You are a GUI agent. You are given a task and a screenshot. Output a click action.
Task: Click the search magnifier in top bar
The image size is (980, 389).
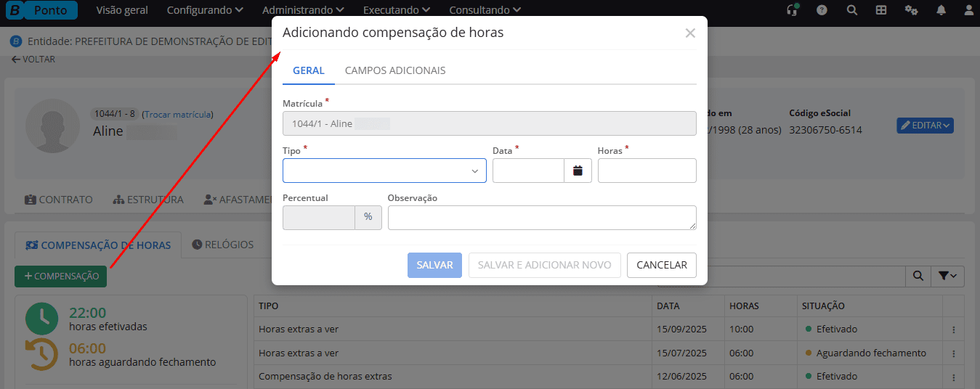pos(851,10)
